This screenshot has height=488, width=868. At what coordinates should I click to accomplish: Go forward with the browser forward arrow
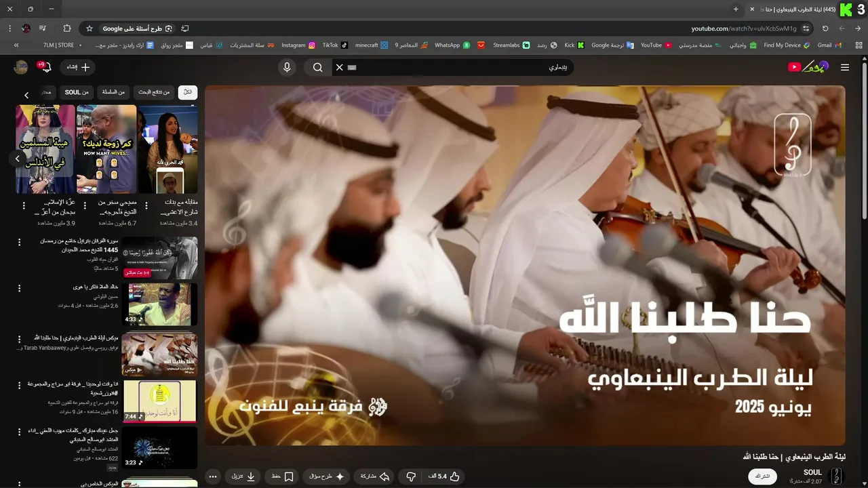coord(842,28)
